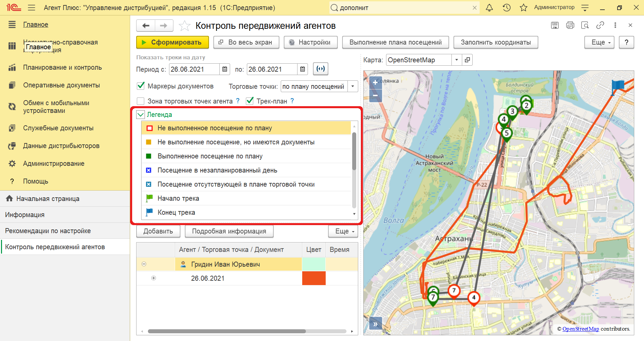Click Заполнить координаты button
The width and height of the screenshot is (644, 341).
coord(496,43)
